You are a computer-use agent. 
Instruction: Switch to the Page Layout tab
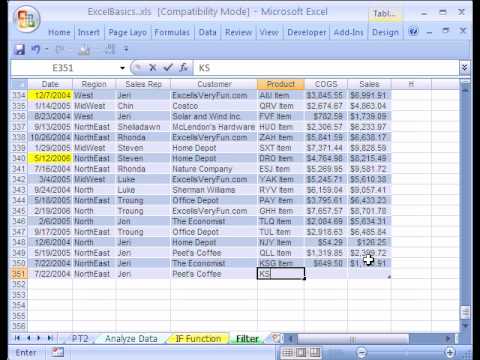(x=127, y=32)
